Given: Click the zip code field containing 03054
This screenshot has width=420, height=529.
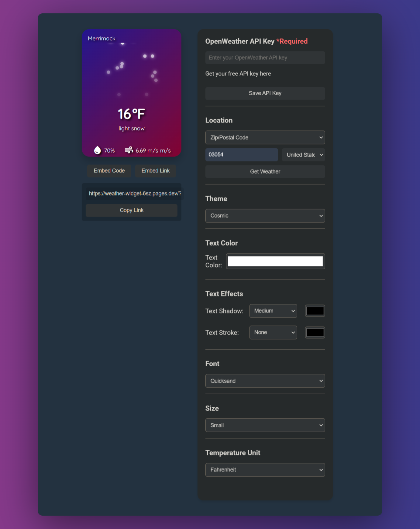Looking at the screenshot, I should click(x=242, y=155).
